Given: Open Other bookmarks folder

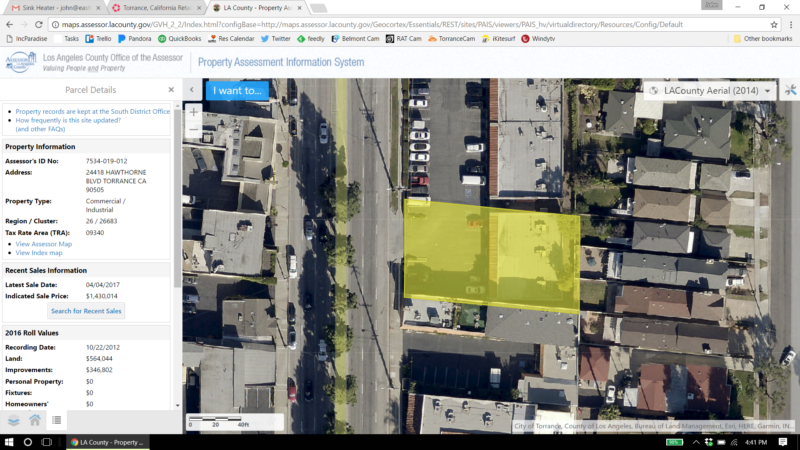Looking at the screenshot, I should click(x=763, y=39).
